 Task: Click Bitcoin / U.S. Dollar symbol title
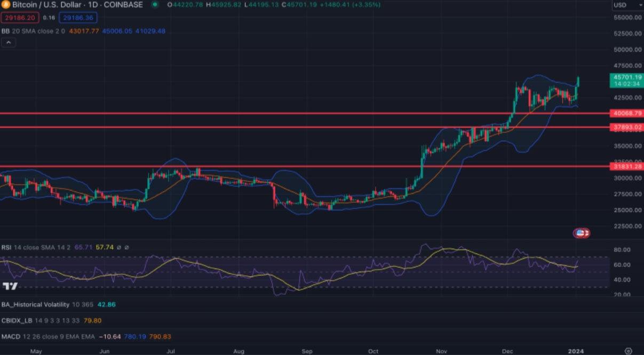click(77, 5)
